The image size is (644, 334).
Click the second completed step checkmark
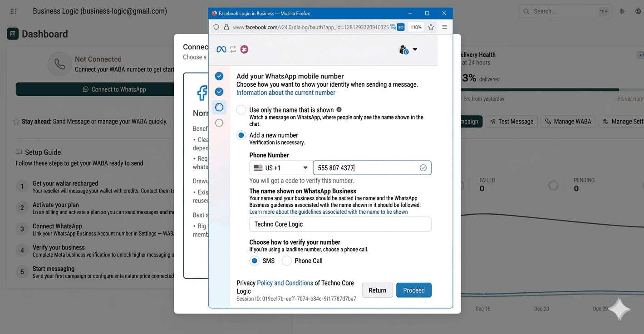point(219,92)
